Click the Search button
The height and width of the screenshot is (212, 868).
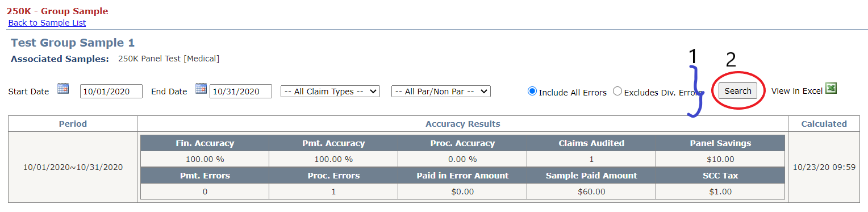[738, 91]
